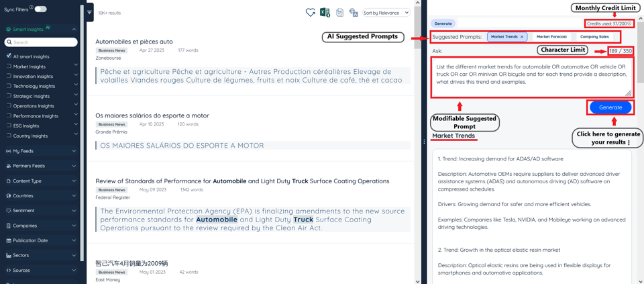Select the Market Forecast suggested prompt
The width and height of the screenshot is (644, 284).
click(x=551, y=37)
